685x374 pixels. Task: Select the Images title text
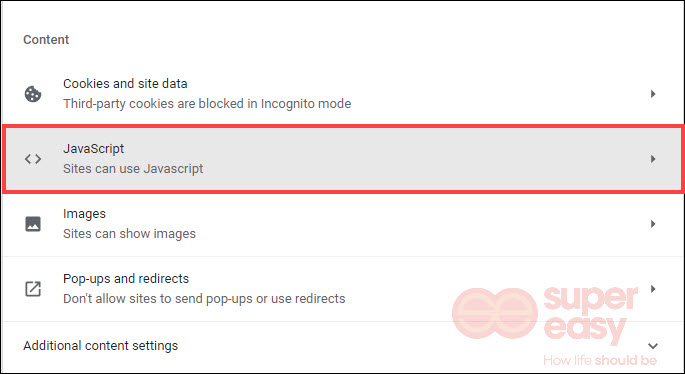pos(84,214)
